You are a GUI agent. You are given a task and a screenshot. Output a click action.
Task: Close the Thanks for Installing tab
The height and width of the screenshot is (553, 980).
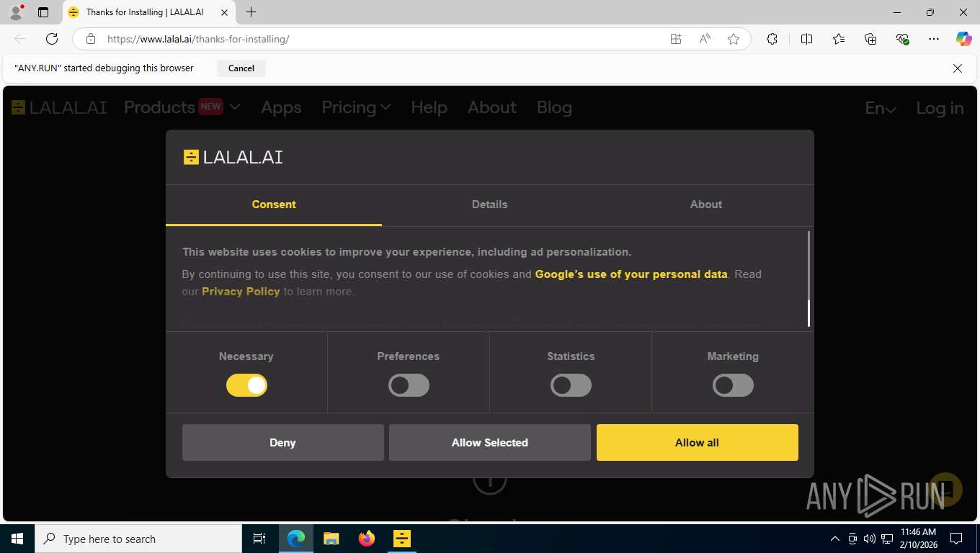(x=224, y=12)
